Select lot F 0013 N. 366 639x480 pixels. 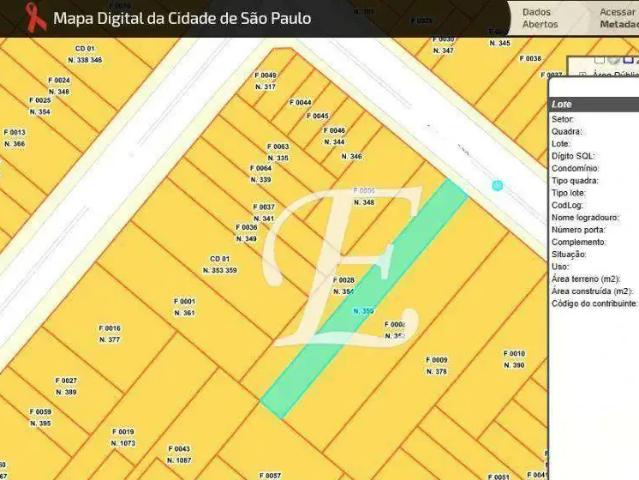tap(15, 138)
